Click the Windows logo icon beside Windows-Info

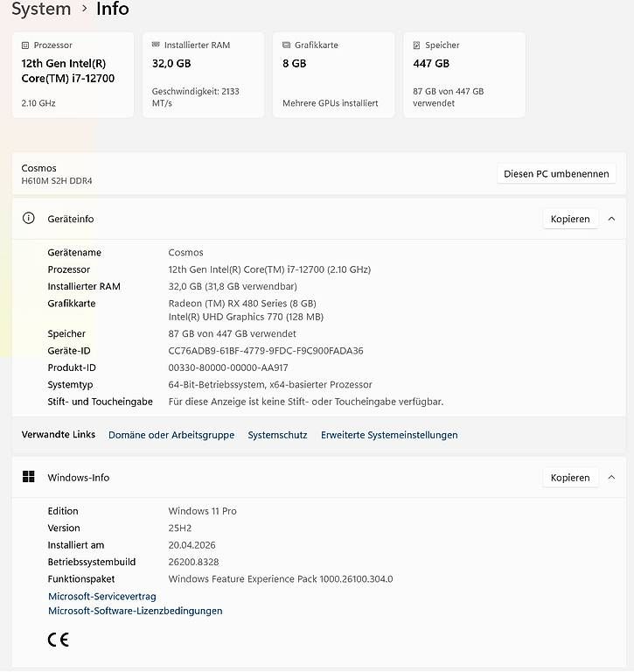[x=28, y=477]
